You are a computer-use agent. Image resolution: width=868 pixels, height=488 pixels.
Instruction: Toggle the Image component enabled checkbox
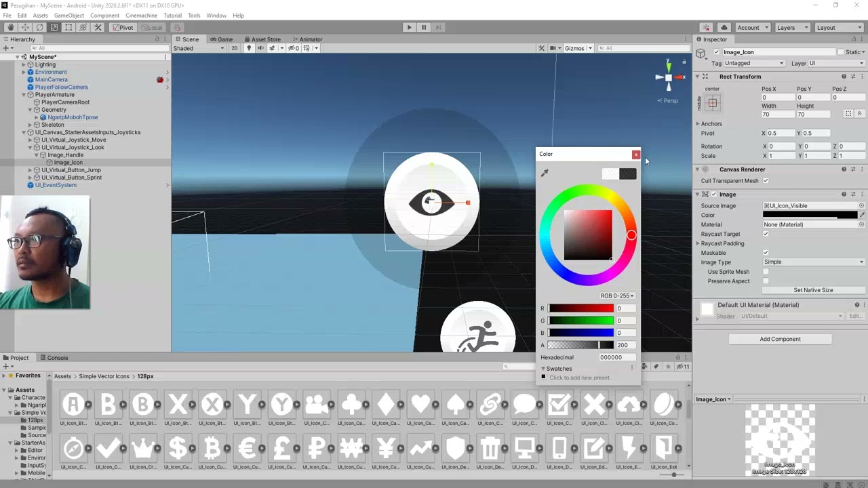click(713, 195)
